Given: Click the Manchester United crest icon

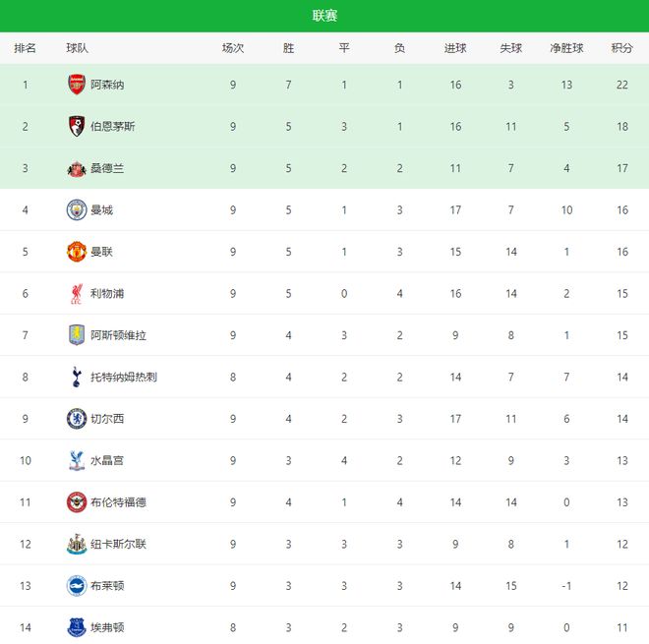Looking at the screenshot, I should pos(77,252).
